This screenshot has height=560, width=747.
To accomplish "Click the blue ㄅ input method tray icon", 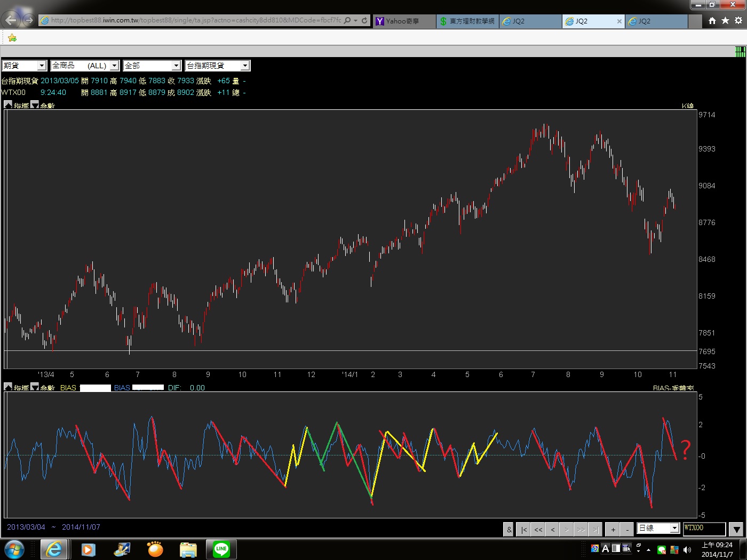I will pyautogui.click(x=595, y=548).
